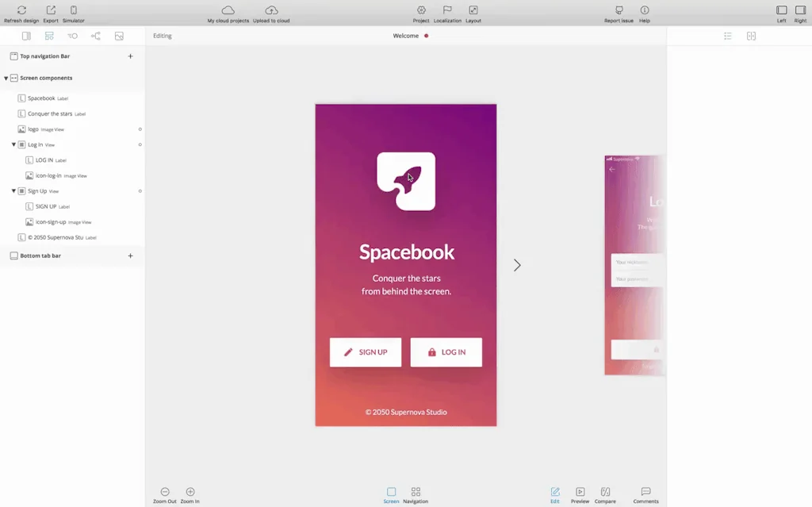
Task: Select the Compare mode tab
Action: tap(605, 492)
